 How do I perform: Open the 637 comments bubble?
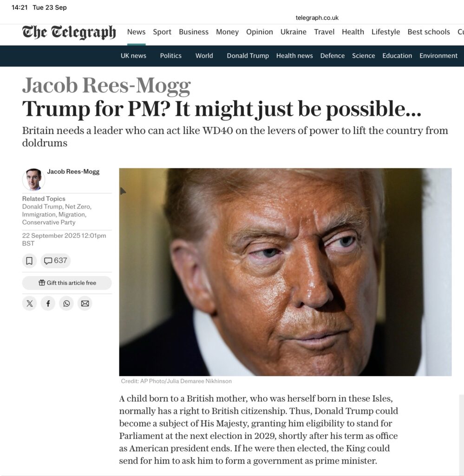tap(55, 261)
